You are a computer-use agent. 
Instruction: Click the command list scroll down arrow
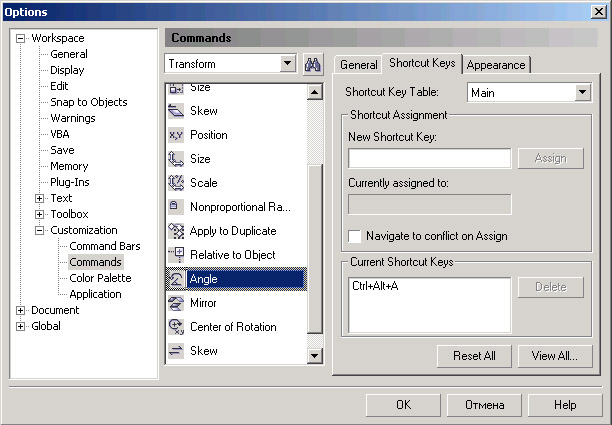[x=315, y=356]
